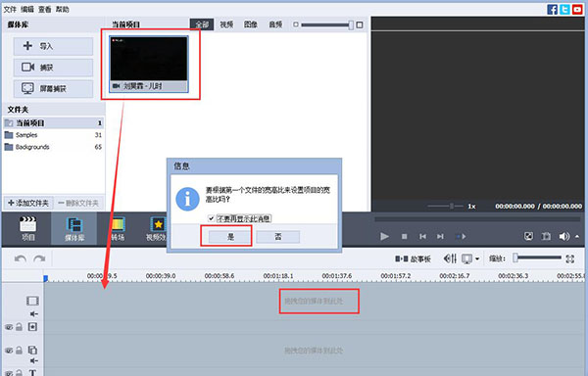The image size is (588, 376).
Task: Click the loop playback icon
Action: coord(461,237)
